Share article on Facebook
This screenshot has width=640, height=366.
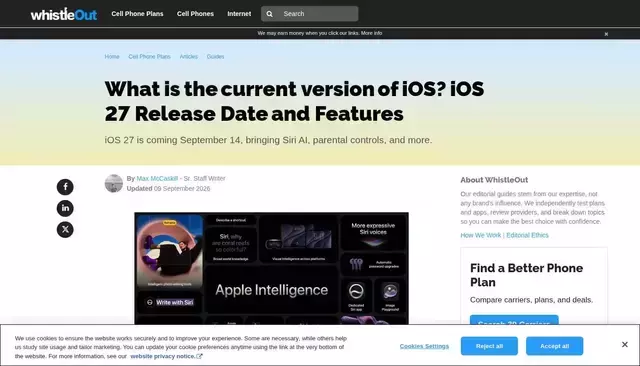coord(65,187)
